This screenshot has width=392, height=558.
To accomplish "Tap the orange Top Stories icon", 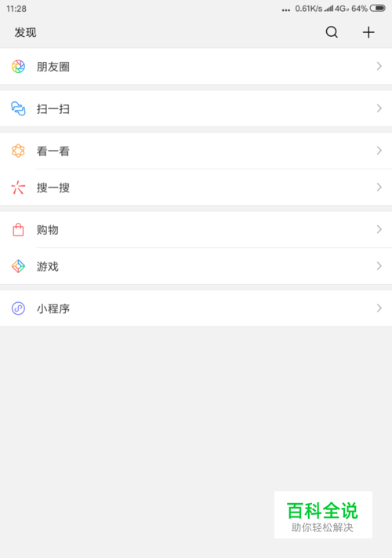I will click(18, 151).
